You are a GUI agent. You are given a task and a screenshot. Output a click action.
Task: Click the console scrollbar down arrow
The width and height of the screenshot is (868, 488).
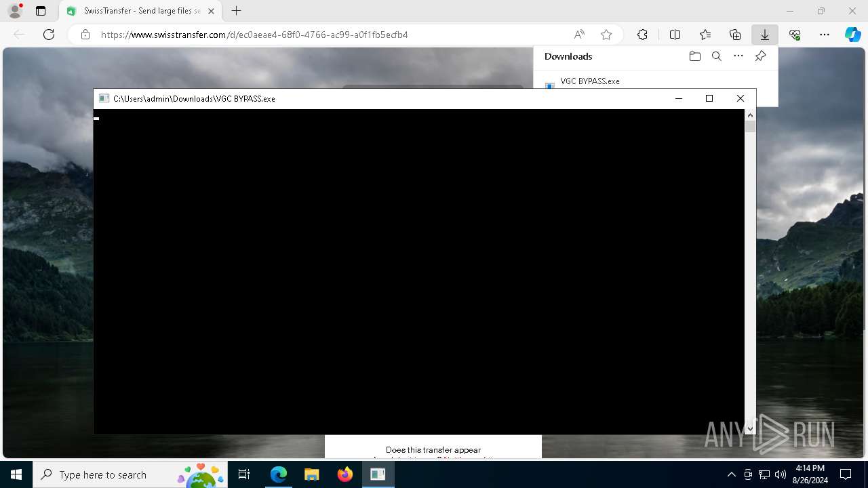click(750, 428)
